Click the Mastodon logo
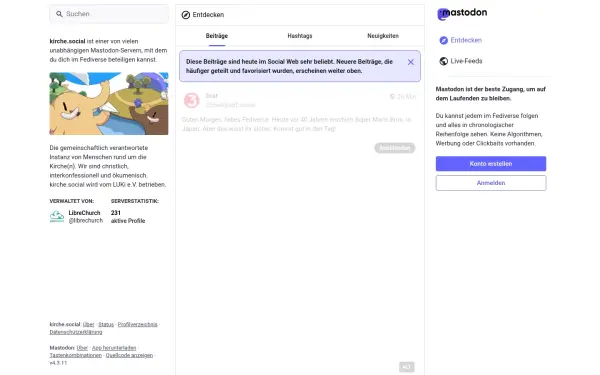Viewport: 600px width, 375px height. (462, 13)
